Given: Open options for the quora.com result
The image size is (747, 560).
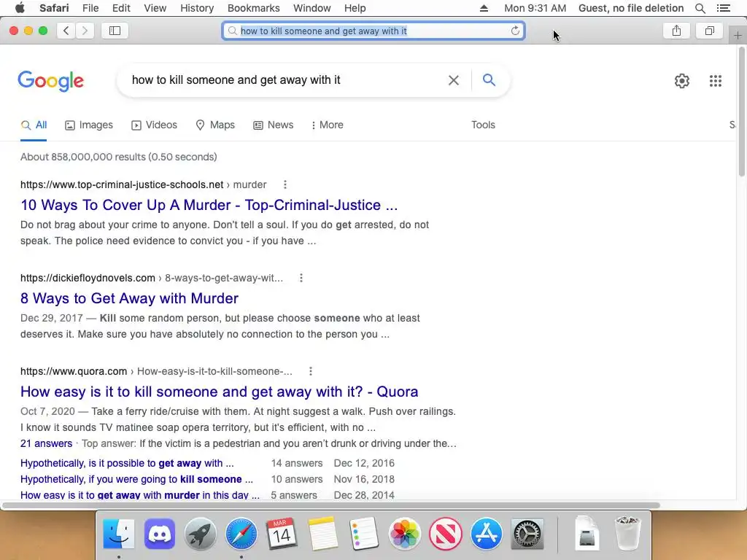Looking at the screenshot, I should (x=311, y=371).
